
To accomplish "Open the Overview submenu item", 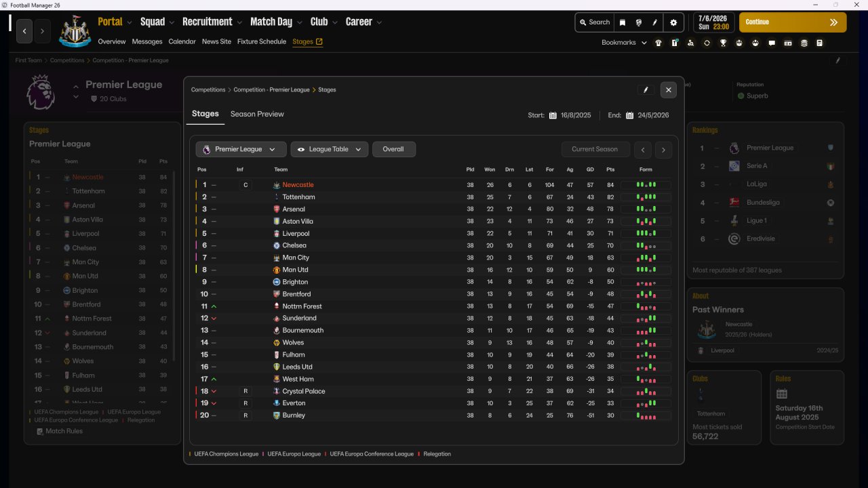I will point(112,41).
